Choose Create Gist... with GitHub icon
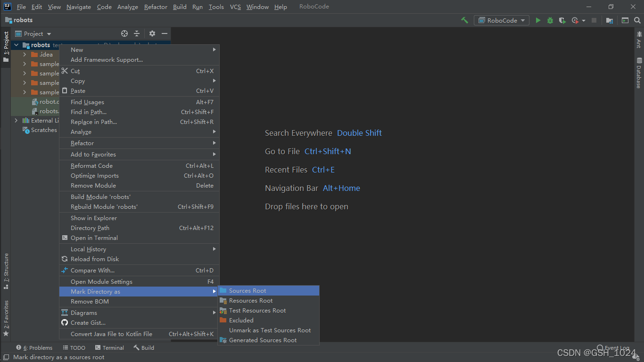 139,323
